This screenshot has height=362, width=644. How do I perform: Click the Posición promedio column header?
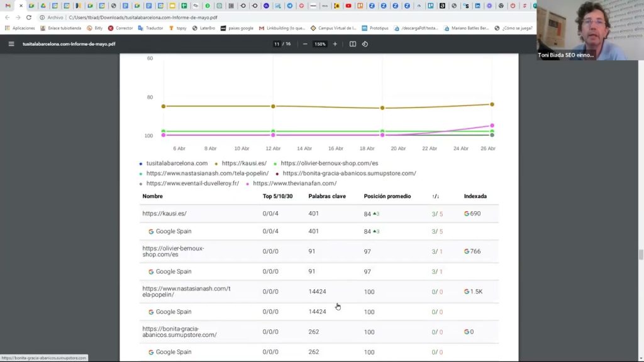click(387, 196)
